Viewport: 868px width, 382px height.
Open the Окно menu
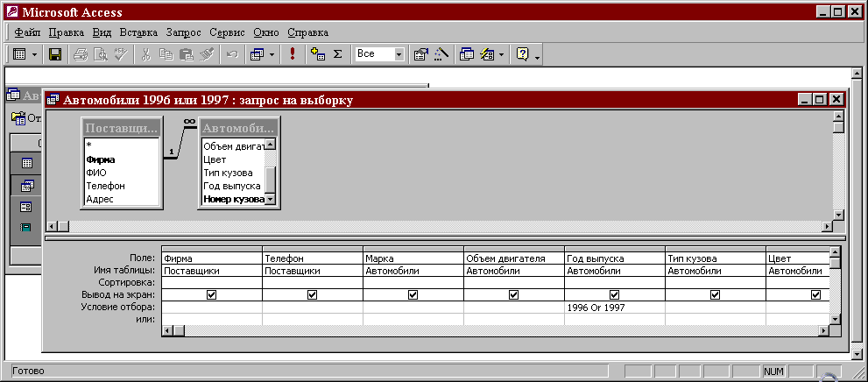pos(265,32)
